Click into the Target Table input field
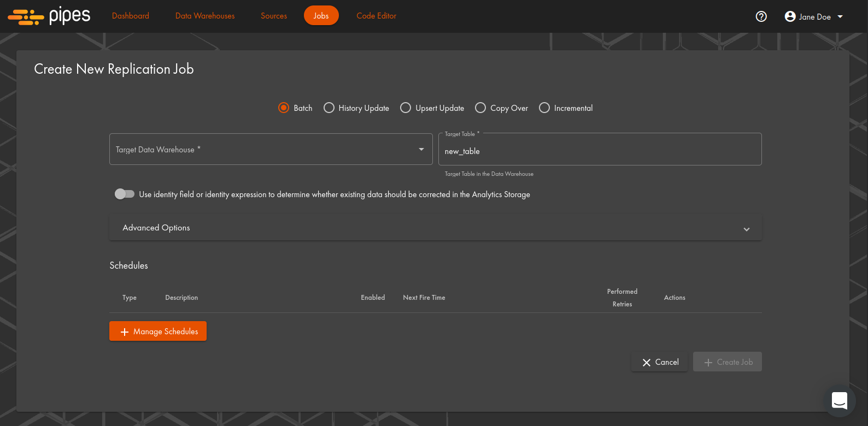Viewport: 868px width, 426px height. pos(600,151)
